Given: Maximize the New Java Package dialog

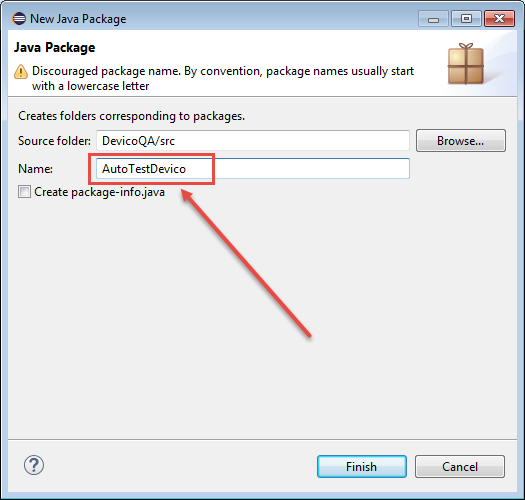Looking at the screenshot, I should click(x=466, y=19).
